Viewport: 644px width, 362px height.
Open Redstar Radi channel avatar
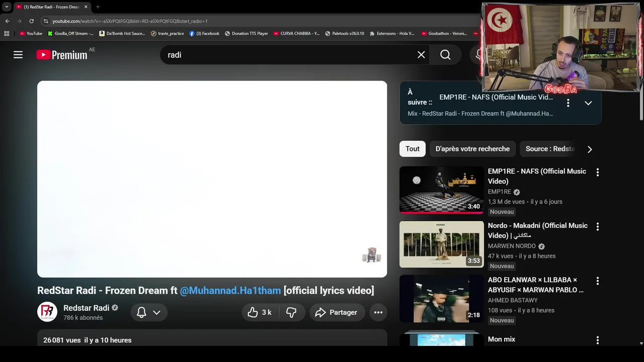[47, 312]
